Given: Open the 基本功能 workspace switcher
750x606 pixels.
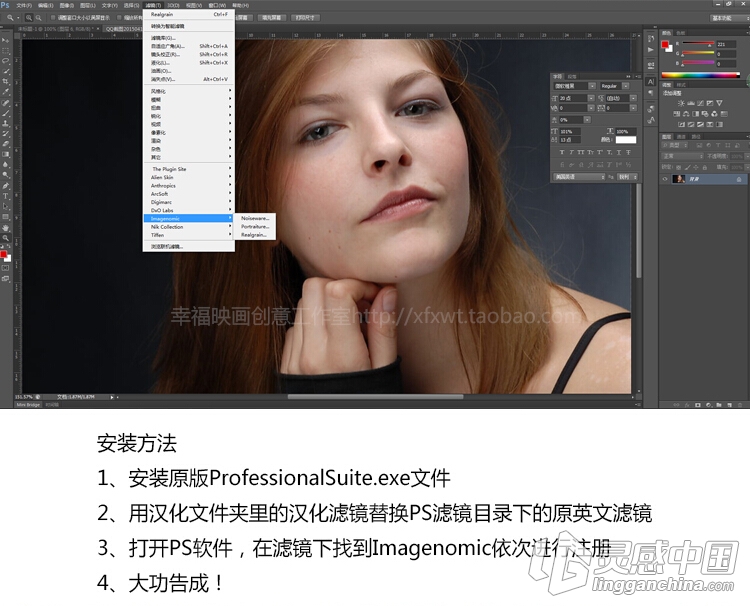Looking at the screenshot, I should coord(730,18).
